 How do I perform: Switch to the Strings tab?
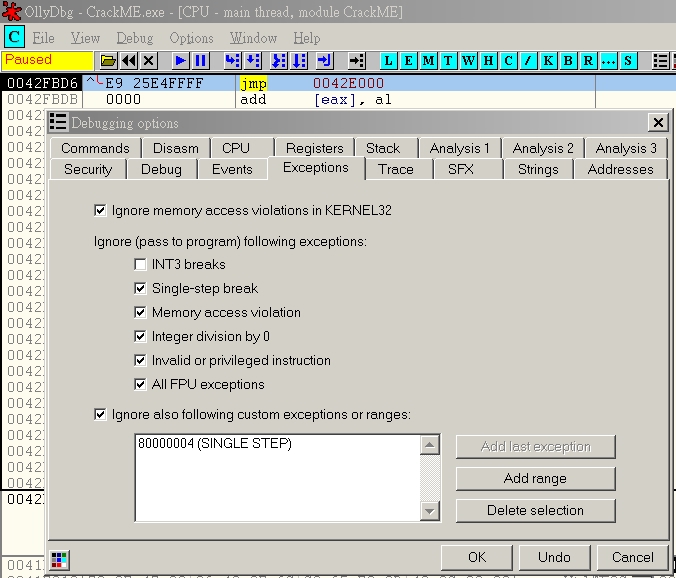point(538,169)
